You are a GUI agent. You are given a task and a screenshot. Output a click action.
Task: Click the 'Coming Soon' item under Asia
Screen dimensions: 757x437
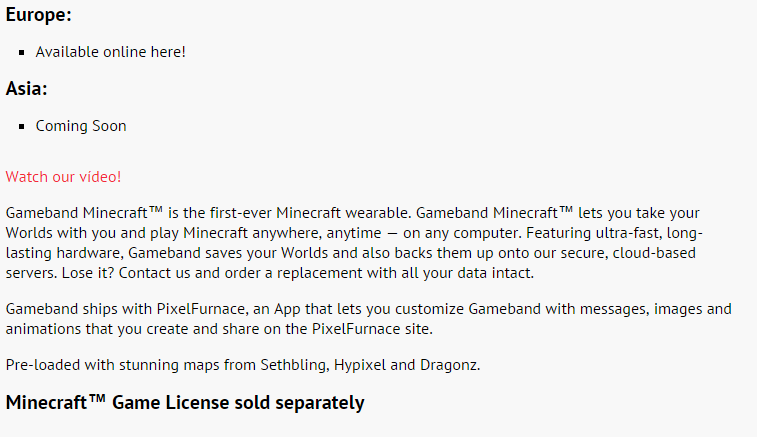coord(81,126)
